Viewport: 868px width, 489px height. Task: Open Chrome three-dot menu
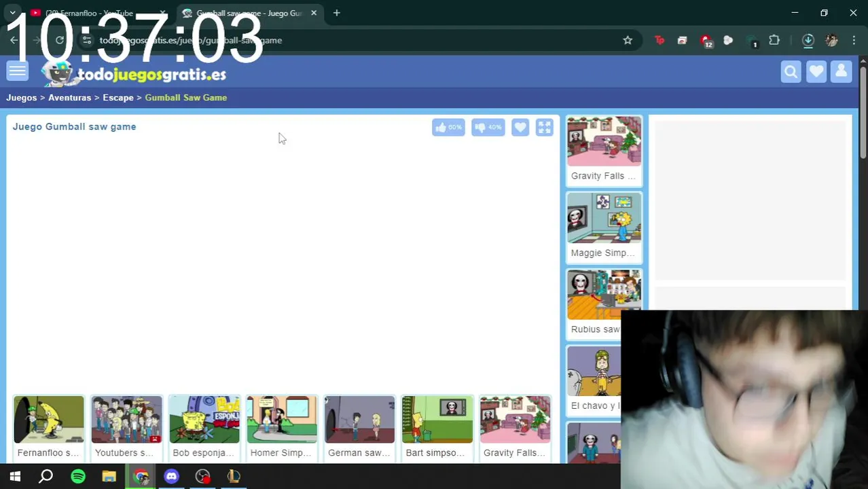pyautogui.click(x=854, y=40)
